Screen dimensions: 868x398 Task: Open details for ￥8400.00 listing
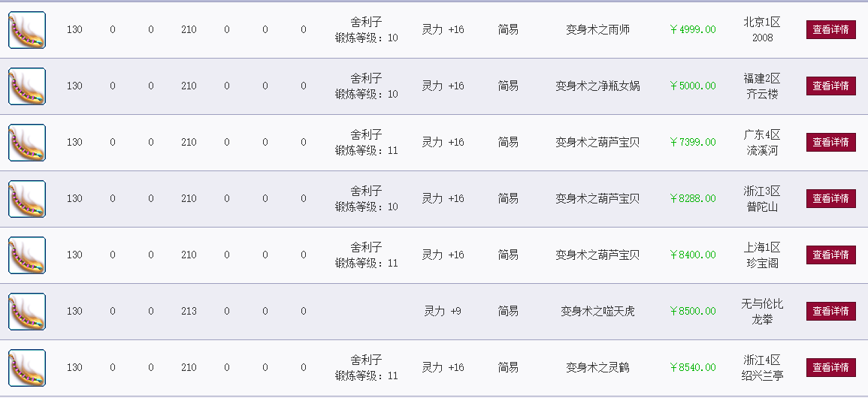[x=831, y=255]
